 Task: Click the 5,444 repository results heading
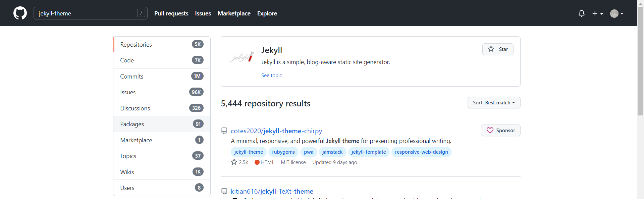266,103
